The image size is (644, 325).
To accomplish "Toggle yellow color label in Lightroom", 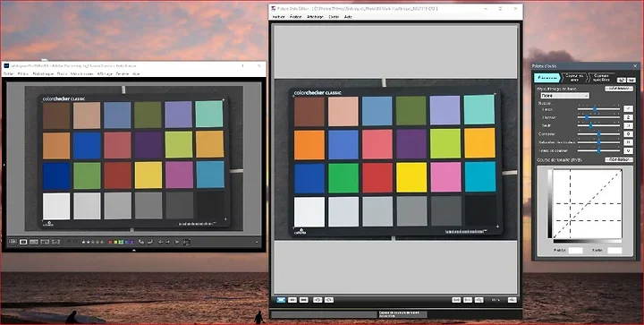I will (115, 242).
